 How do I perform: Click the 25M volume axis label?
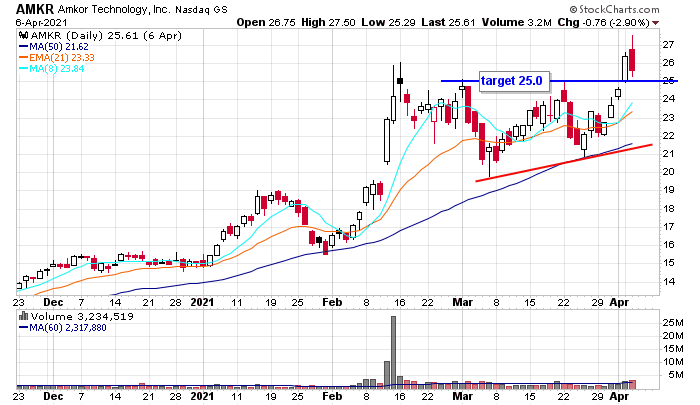click(673, 322)
